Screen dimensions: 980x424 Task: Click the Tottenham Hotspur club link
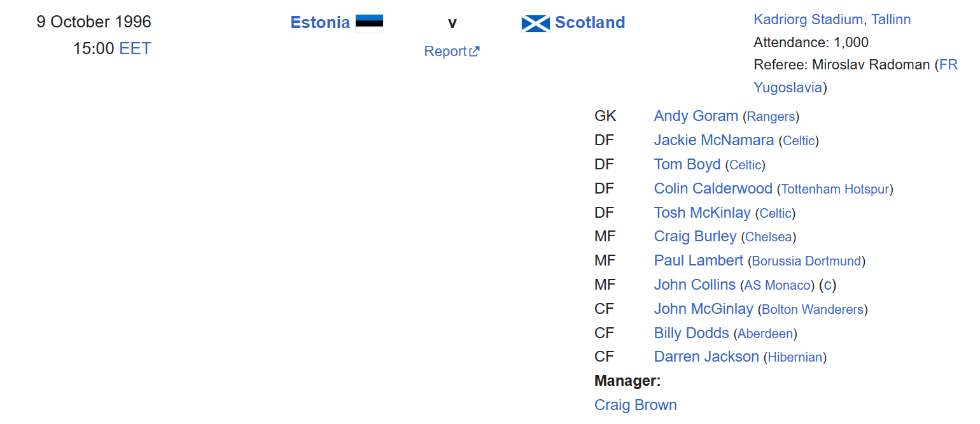coord(835,189)
